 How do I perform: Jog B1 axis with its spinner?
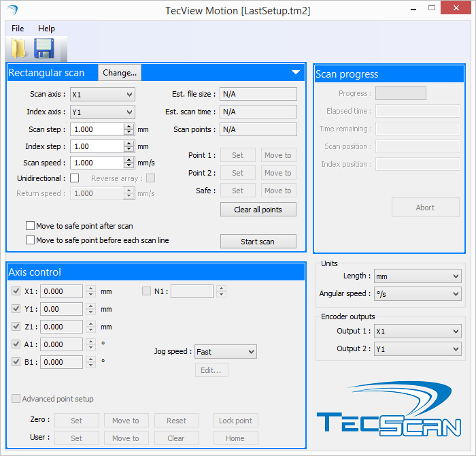[x=90, y=362]
